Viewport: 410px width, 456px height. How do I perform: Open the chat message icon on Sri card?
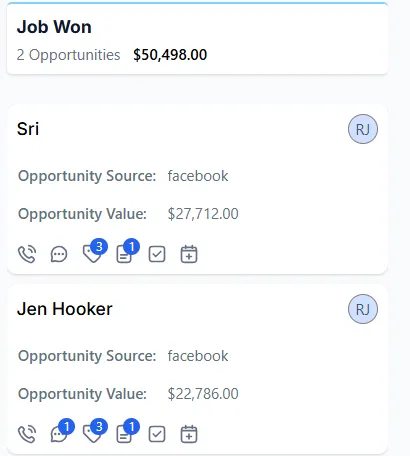tap(59, 255)
